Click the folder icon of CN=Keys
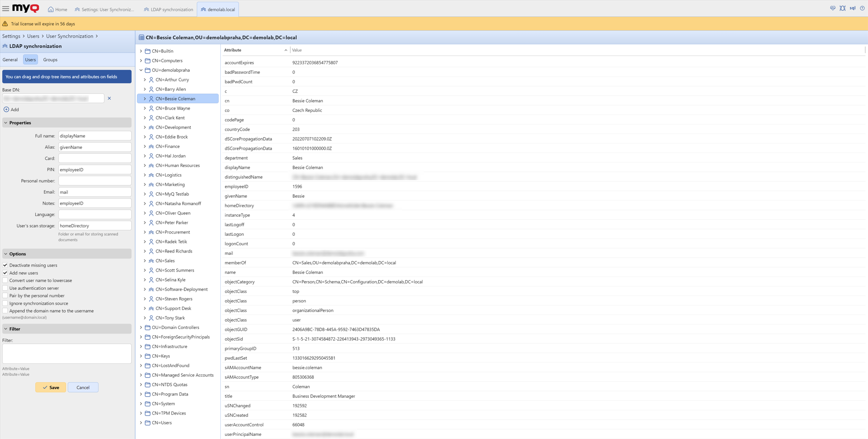 (148, 356)
